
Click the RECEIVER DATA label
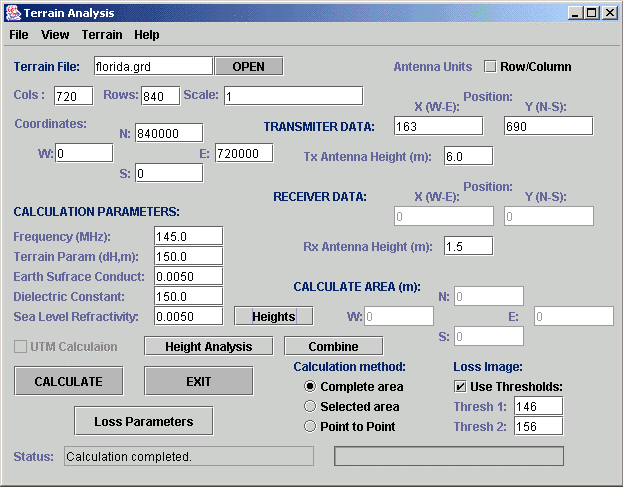(x=320, y=197)
